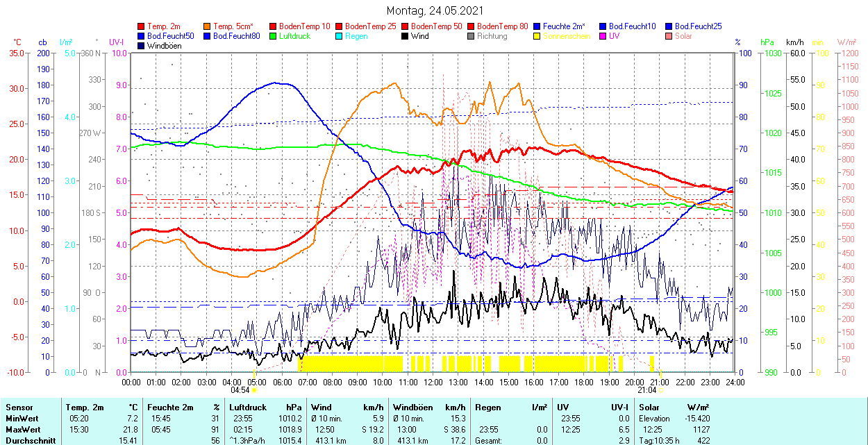The width and height of the screenshot is (868, 445).
Task: Select the chart title Montag, 24.05.2021
Action: point(435,10)
